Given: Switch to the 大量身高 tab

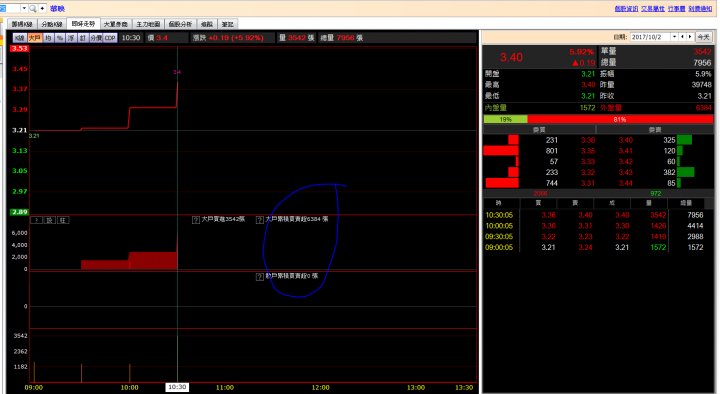Looking at the screenshot, I should (x=116, y=24).
